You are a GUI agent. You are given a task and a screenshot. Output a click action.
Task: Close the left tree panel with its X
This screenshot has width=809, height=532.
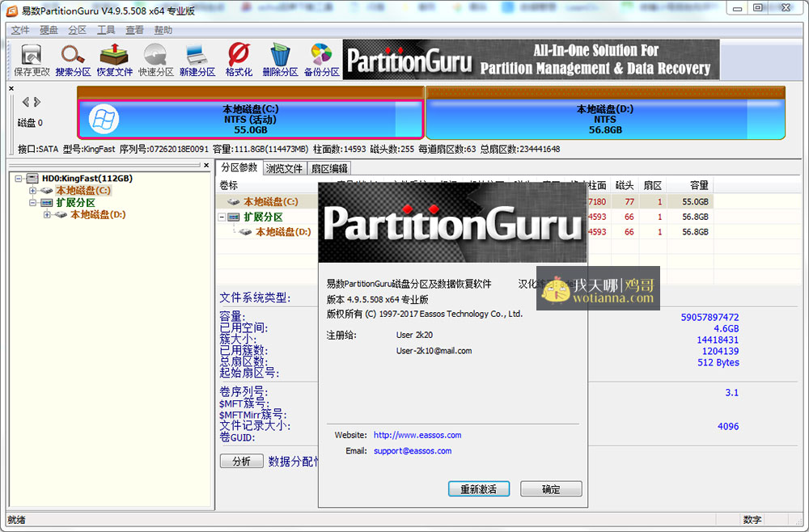206,166
